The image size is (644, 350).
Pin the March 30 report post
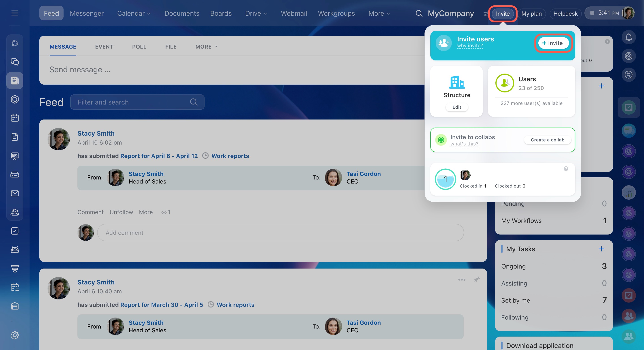(476, 279)
